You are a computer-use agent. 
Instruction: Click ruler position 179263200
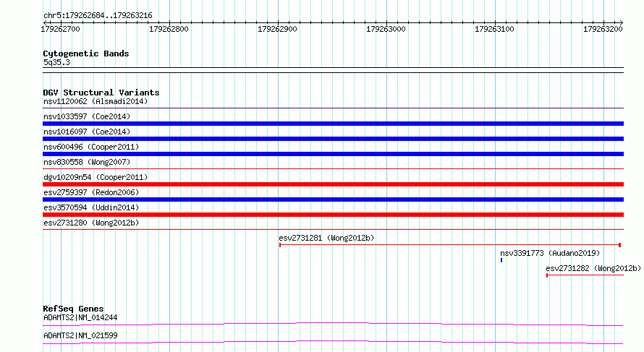603,29
